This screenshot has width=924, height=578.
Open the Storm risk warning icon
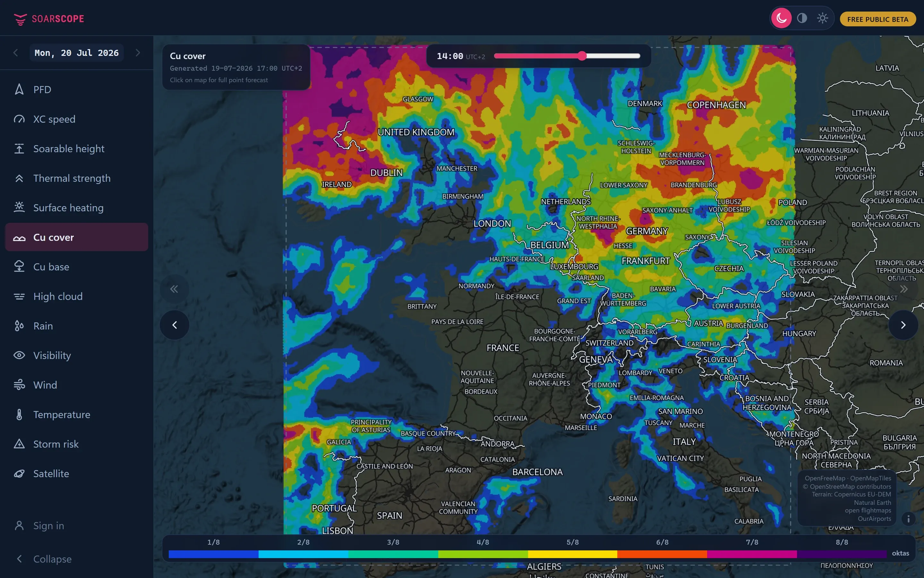pos(19,444)
